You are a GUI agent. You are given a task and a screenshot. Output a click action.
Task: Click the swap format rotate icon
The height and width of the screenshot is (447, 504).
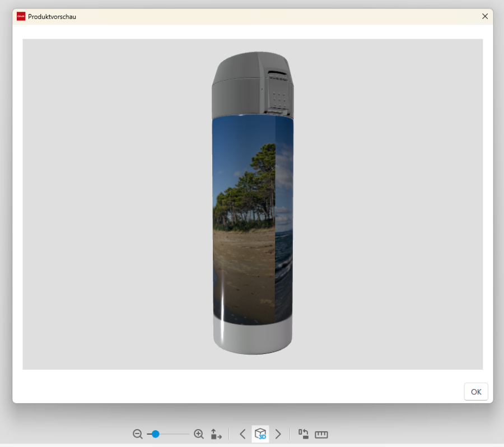tap(304, 434)
